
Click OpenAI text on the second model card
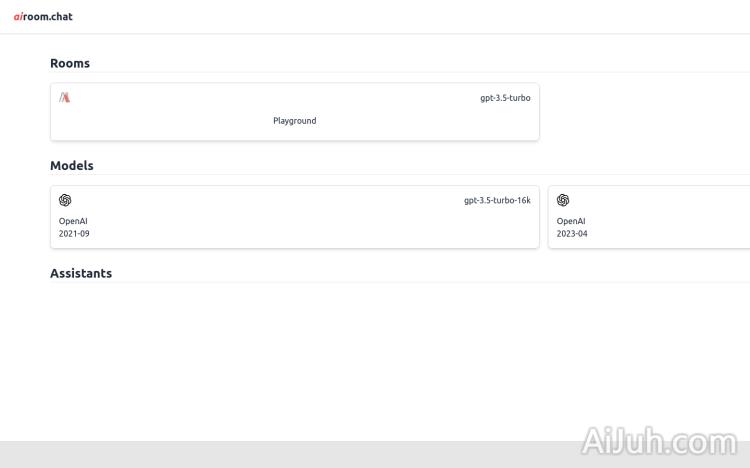tap(571, 221)
